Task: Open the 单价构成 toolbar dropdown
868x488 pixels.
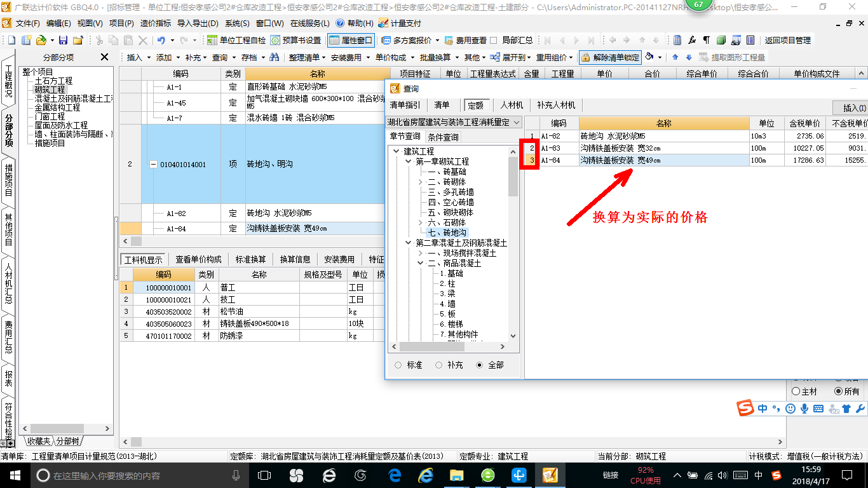Action: click(x=395, y=57)
